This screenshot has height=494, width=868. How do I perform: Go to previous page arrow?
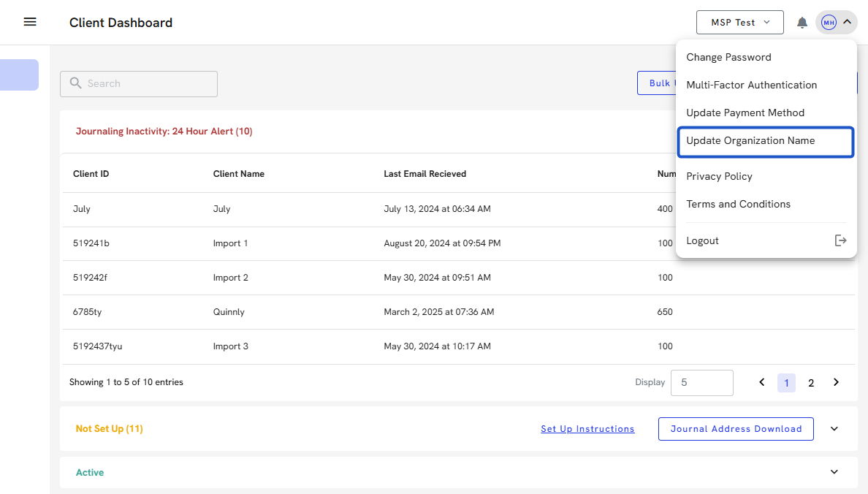pos(762,382)
